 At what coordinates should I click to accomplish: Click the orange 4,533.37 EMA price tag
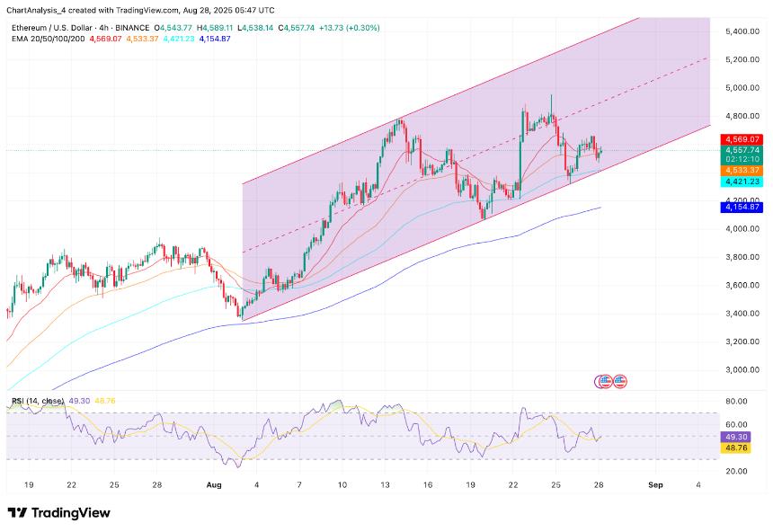(742, 170)
